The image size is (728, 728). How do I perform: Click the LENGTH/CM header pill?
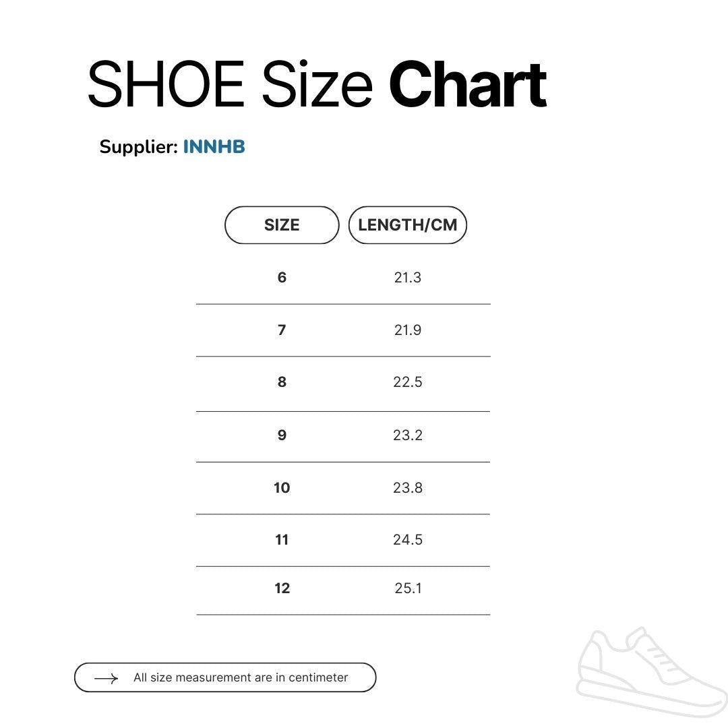click(408, 225)
